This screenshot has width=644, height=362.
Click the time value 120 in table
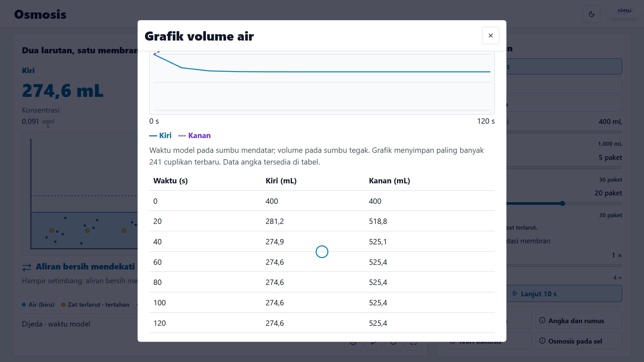click(160, 323)
